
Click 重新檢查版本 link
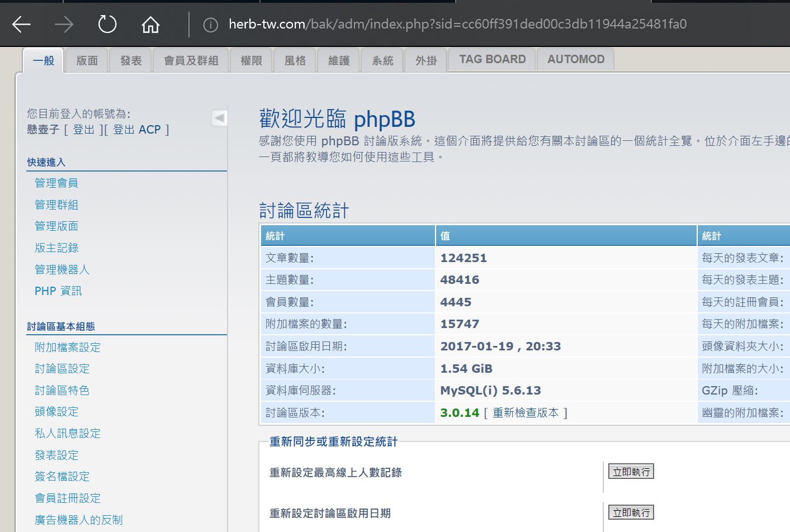[525, 412]
